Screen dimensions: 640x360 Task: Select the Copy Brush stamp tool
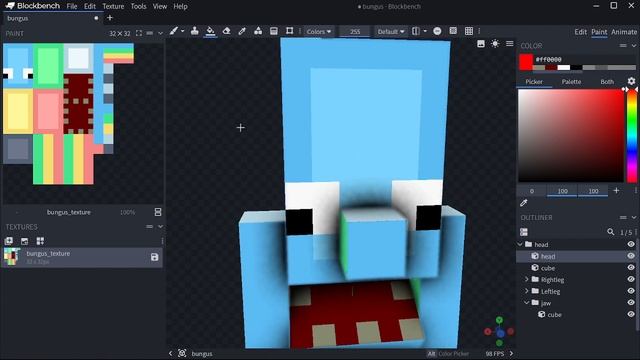195,31
